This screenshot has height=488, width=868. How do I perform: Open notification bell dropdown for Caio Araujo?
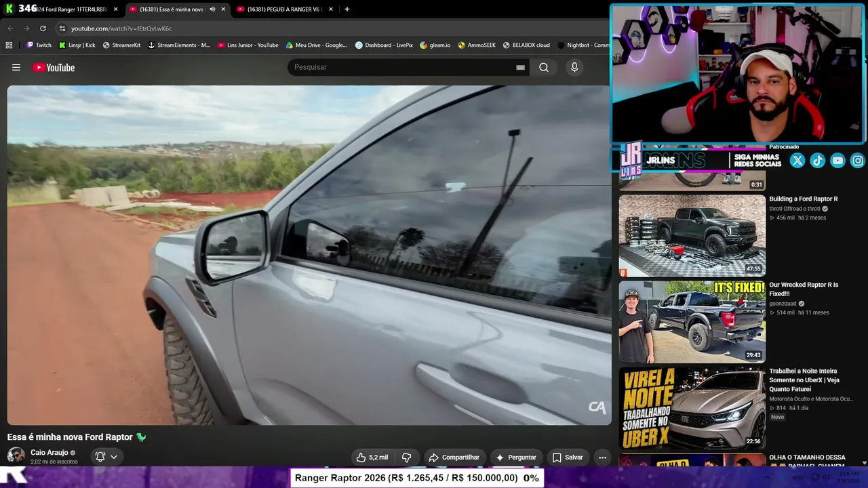click(106, 457)
